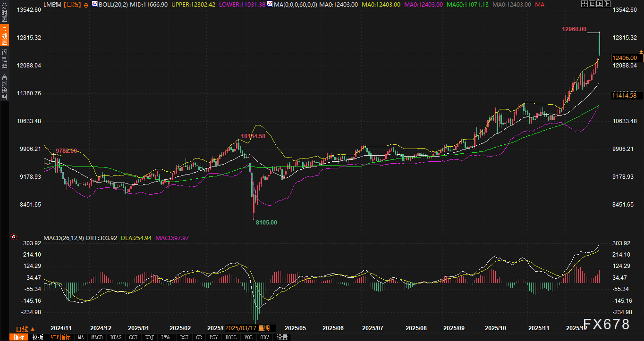This screenshot has height=341, width=644.
Task: Click the third chart tool icon with play arrow
Action: (x=600, y=4)
